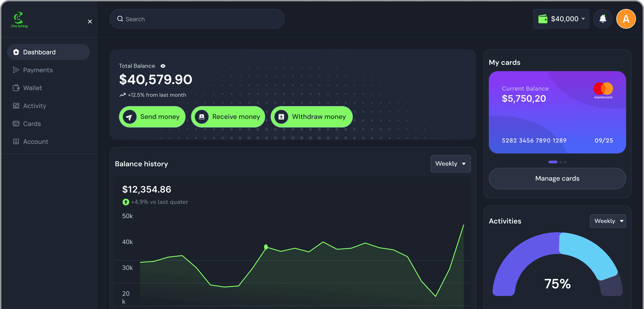Click the Withdraw money download icon
This screenshot has width=644, height=309.
click(x=281, y=117)
